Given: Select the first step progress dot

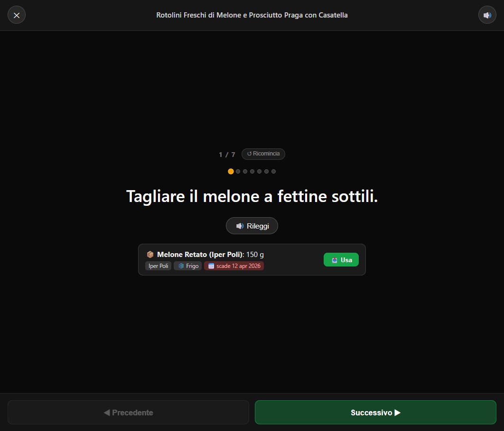Looking at the screenshot, I should tap(231, 171).
